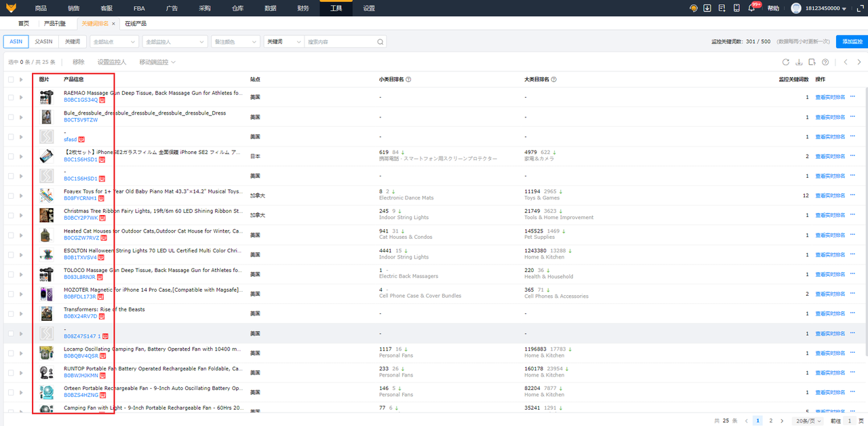868x426 pixels.
Task: Go to previous page in the pagination
Action: [747, 421]
